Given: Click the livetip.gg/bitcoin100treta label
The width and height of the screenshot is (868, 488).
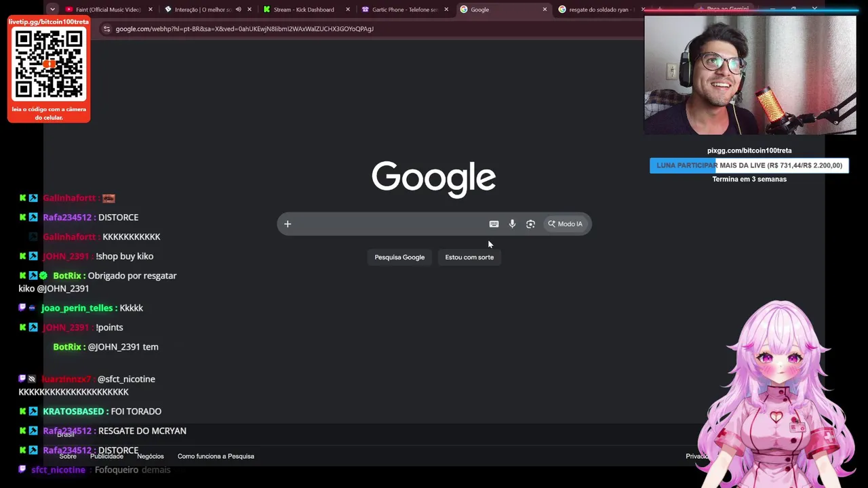Looking at the screenshot, I should (x=49, y=22).
